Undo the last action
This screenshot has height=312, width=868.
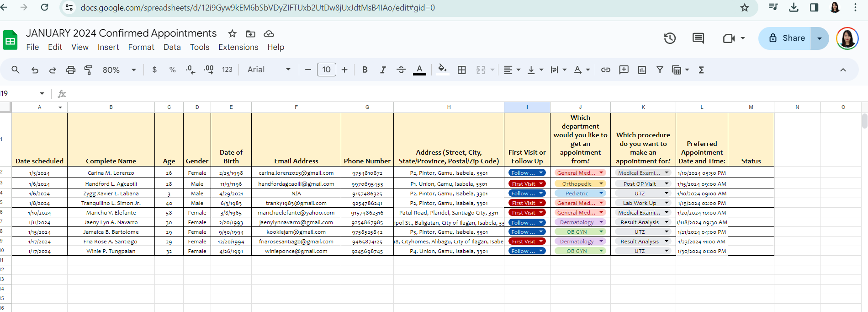(x=35, y=70)
